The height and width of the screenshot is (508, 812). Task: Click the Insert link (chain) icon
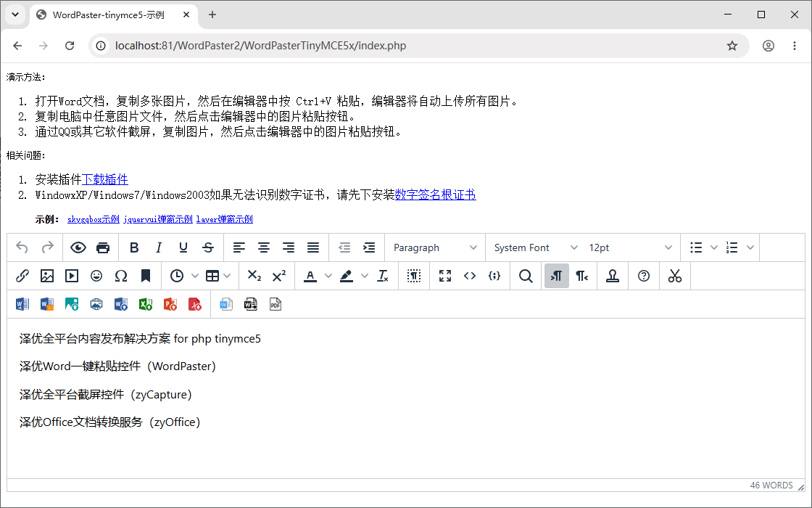coord(22,276)
